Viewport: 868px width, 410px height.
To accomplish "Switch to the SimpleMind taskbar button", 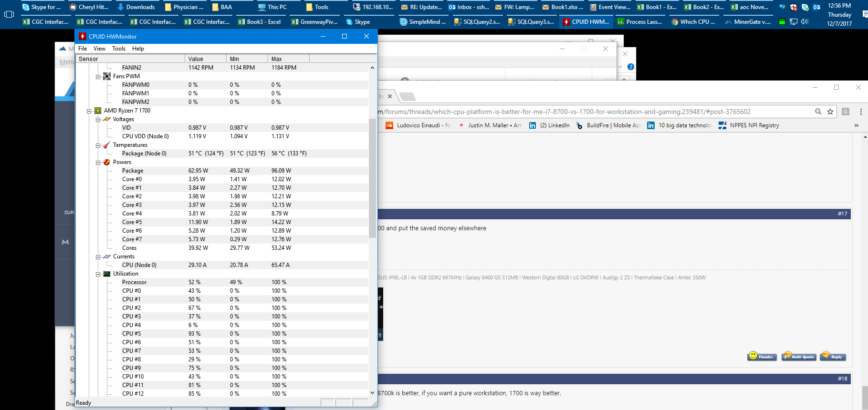I will tap(423, 21).
